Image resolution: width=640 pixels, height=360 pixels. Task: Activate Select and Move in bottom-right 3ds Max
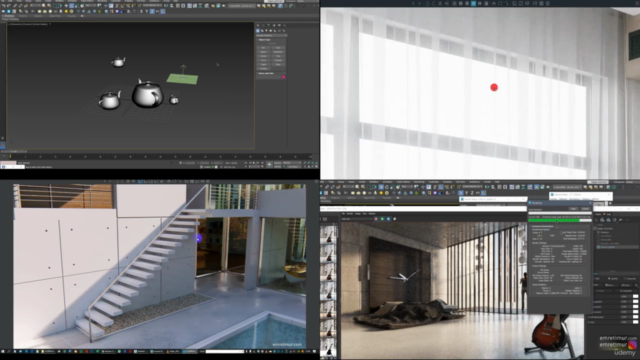(x=381, y=187)
